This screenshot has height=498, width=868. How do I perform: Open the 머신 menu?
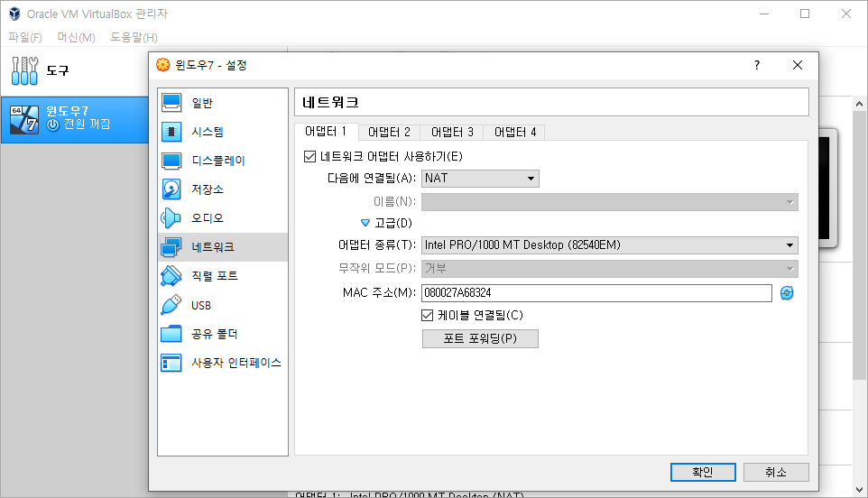click(x=77, y=38)
